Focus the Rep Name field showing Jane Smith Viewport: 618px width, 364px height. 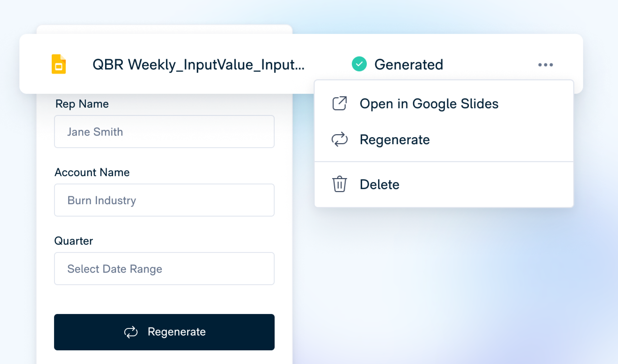tap(164, 132)
